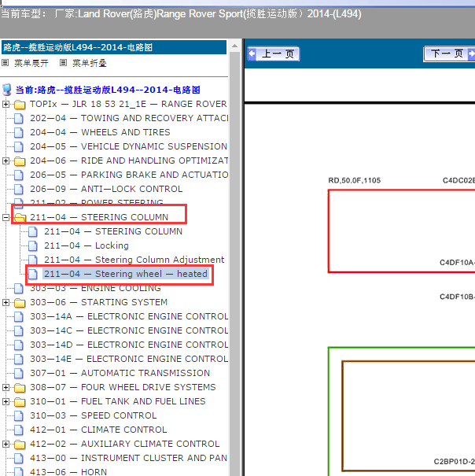Click connector label C4DF10A in diagram
Viewport: 475px width, 476px height.
coord(457,263)
